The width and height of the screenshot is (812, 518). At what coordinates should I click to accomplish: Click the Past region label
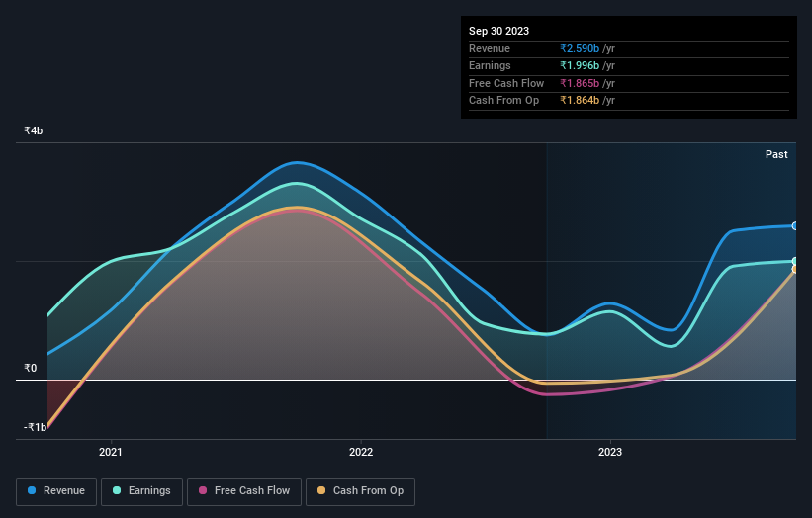(x=776, y=154)
